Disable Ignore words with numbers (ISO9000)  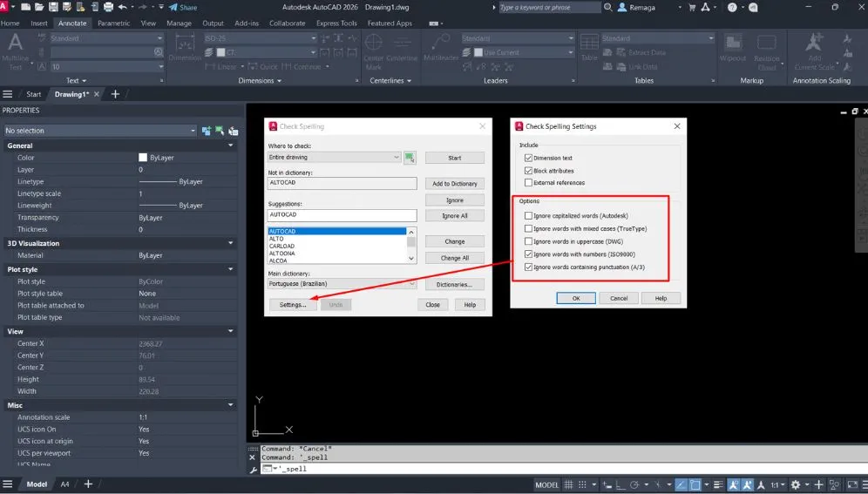tap(528, 254)
